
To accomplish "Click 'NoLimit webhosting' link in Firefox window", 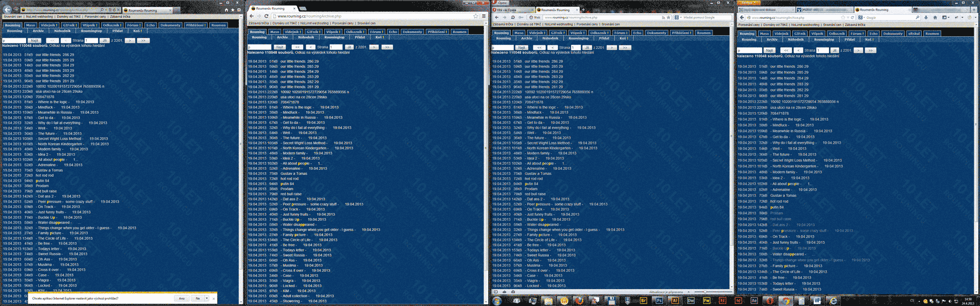I will [804, 24].
